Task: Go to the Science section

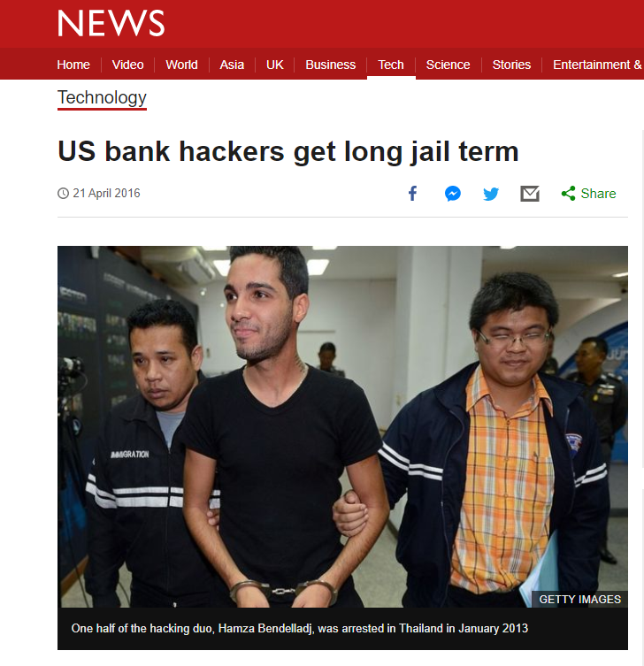Action: pyautogui.click(x=448, y=65)
